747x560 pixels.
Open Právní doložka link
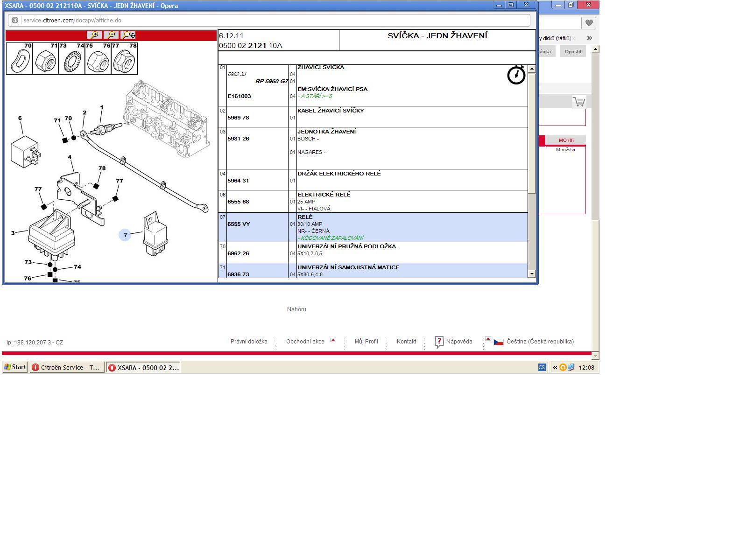(249, 342)
